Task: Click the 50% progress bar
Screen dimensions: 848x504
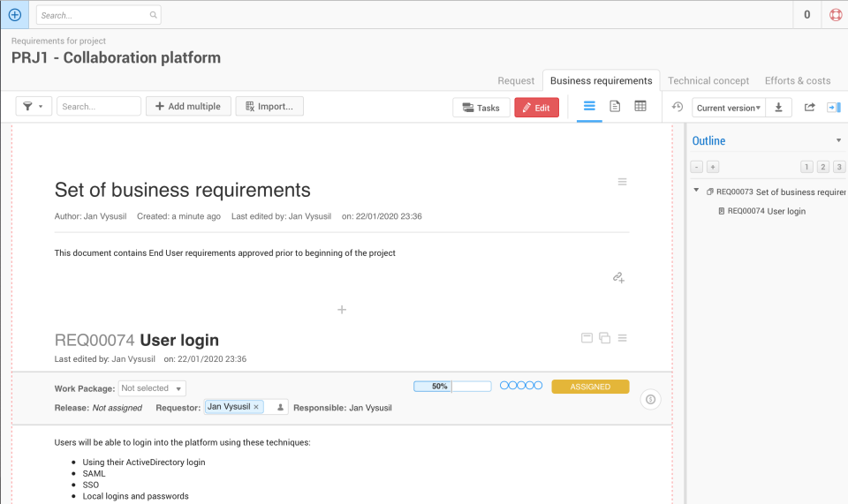Action: click(x=451, y=387)
